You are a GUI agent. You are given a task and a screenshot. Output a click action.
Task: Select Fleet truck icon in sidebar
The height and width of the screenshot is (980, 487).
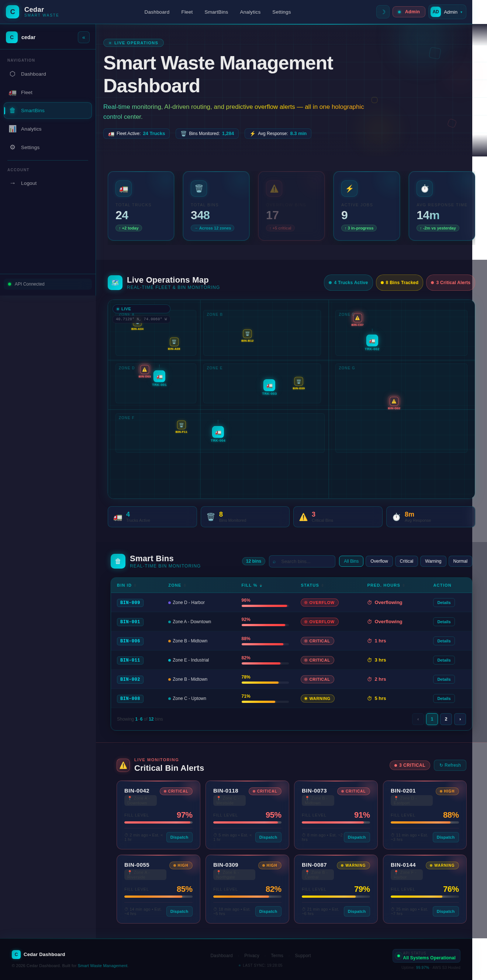click(13, 93)
